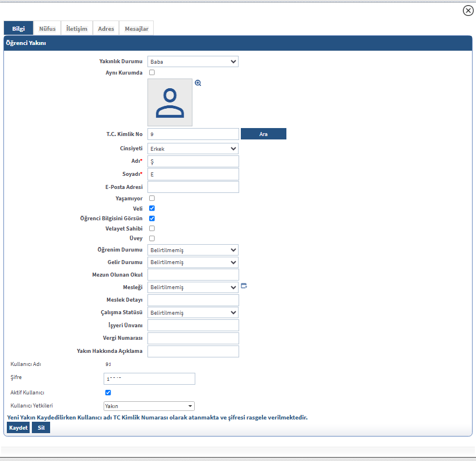Open the İletişim tab
Viewport: 476px width, 461px height.
click(x=77, y=28)
